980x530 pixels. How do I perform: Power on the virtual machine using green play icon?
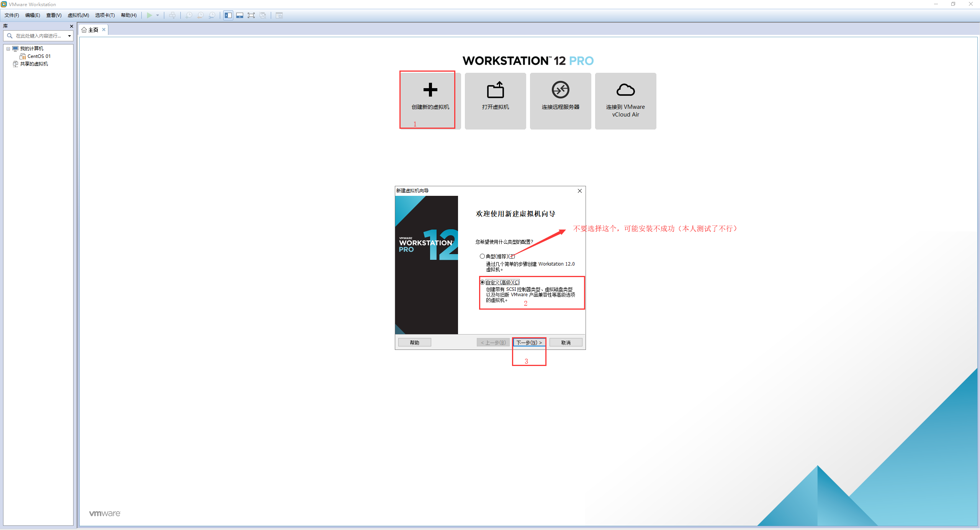(x=149, y=15)
